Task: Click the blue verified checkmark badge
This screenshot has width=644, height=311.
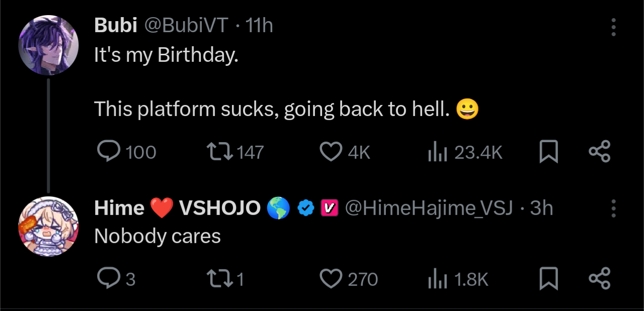Action: coord(306,208)
